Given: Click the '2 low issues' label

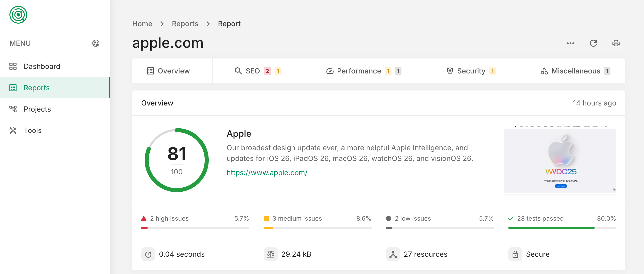Looking at the screenshot, I should point(413,218).
